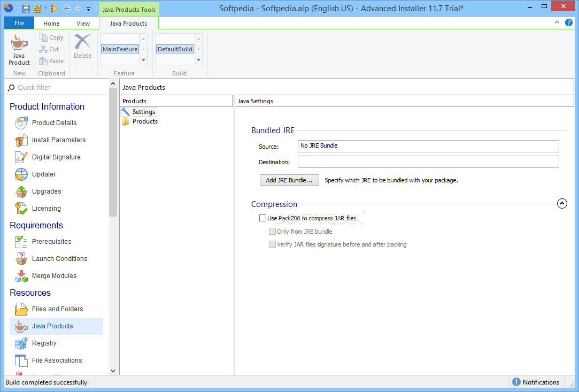Screen dimensions: 579x392
Task: Click the sidebar scrollbar up arrow
Action: [x=113, y=84]
